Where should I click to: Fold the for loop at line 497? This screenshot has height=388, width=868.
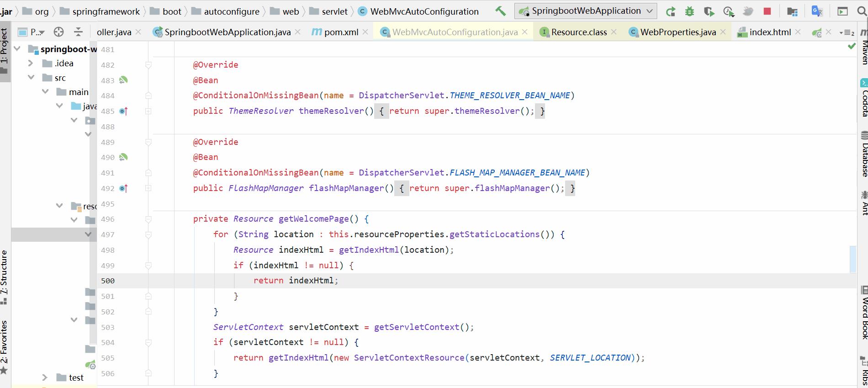pyautogui.click(x=148, y=235)
